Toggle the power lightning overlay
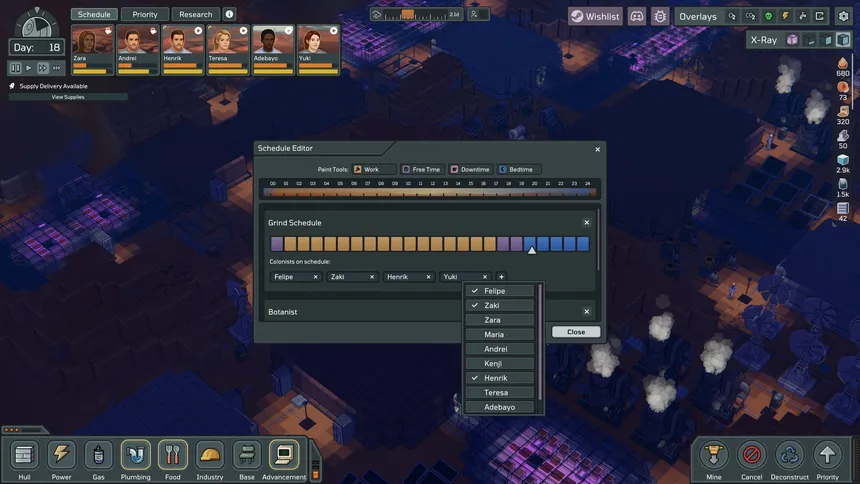Viewport: 860px width, 484px height. pyautogui.click(x=785, y=16)
